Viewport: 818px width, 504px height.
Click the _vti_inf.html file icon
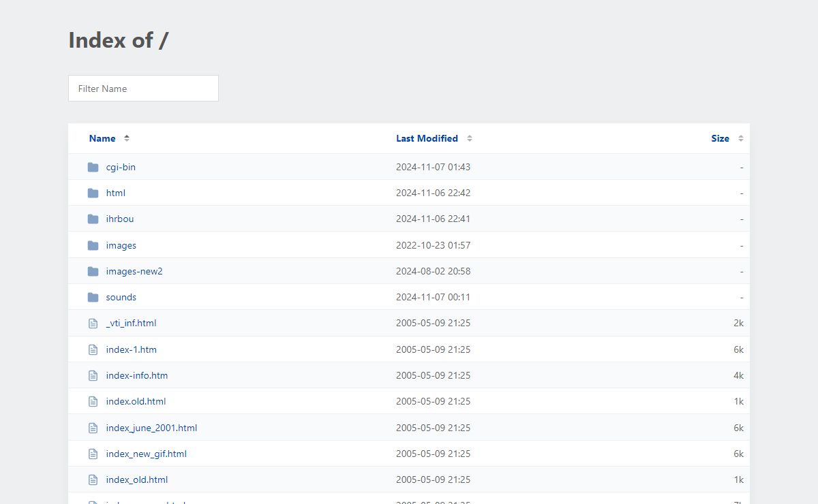point(93,324)
